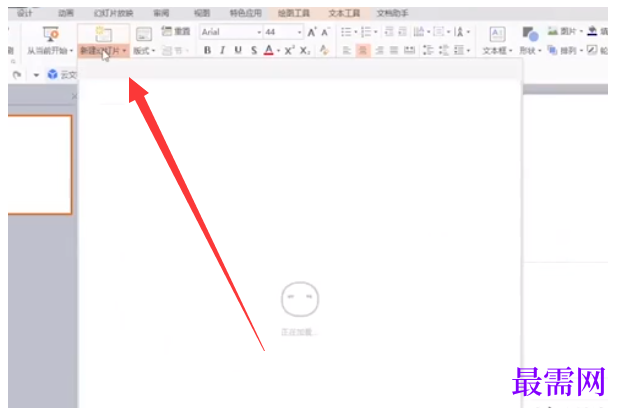The image size is (624, 413).
Task: Click the justify alignment icon
Action: pyautogui.click(x=394, y=51)
